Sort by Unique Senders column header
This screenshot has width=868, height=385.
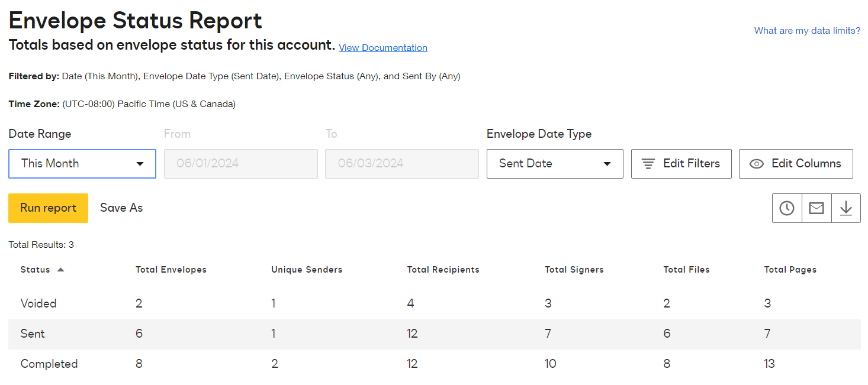[307, 270]
